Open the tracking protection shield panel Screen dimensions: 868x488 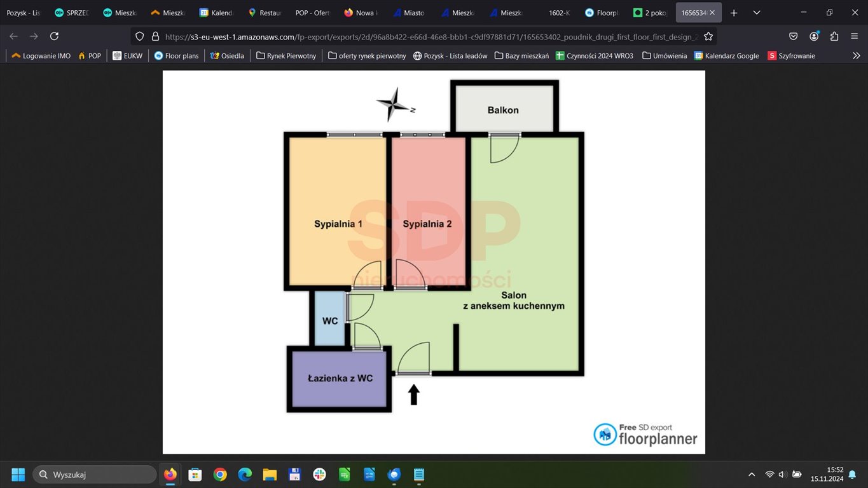click(x=140, y=36)
